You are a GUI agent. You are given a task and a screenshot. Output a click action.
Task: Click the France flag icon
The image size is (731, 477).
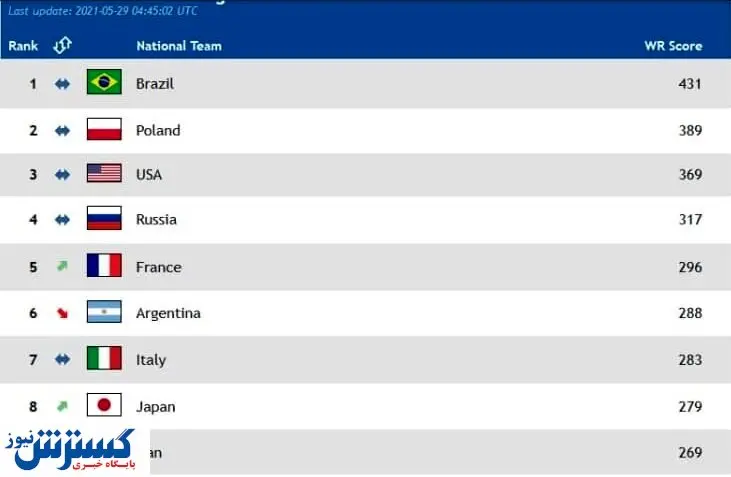pos(104,266)
